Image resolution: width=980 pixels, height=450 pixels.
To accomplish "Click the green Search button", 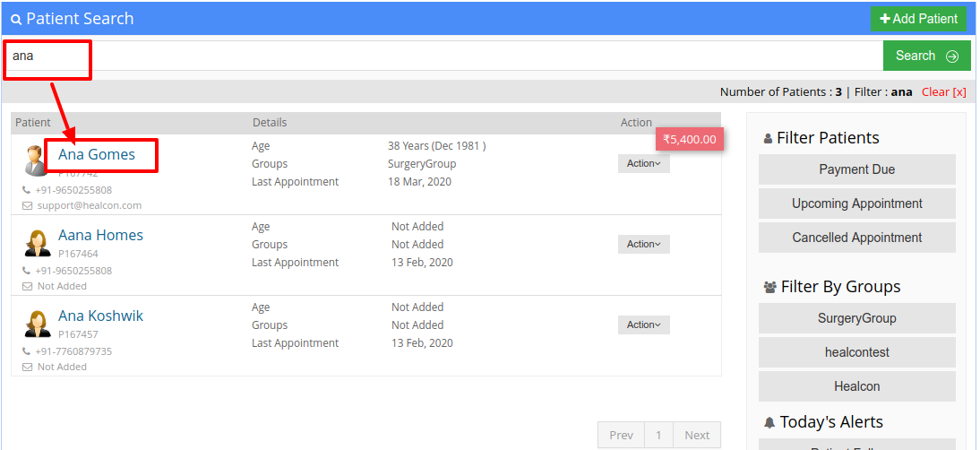I will 926,56.
